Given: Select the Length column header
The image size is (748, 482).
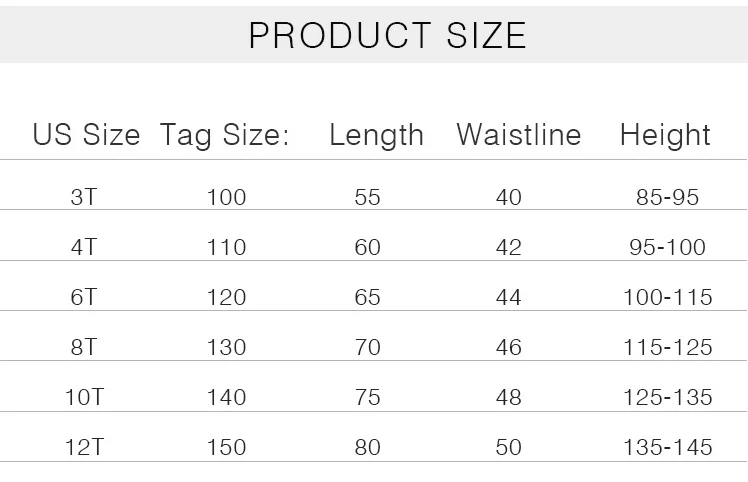Looking at the screenshot, I should click(376, 136).
